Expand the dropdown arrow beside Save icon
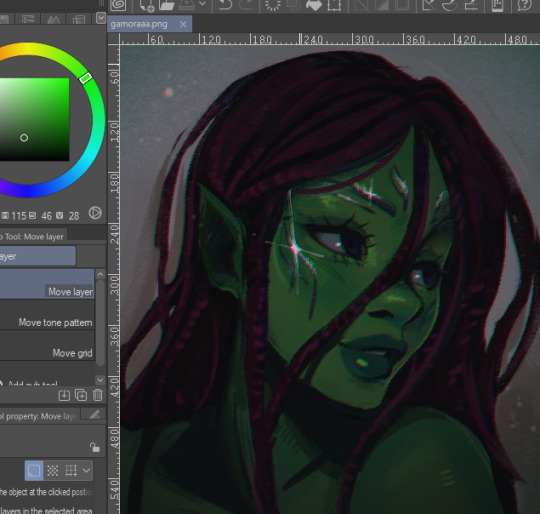 click(x=202, y=4)
